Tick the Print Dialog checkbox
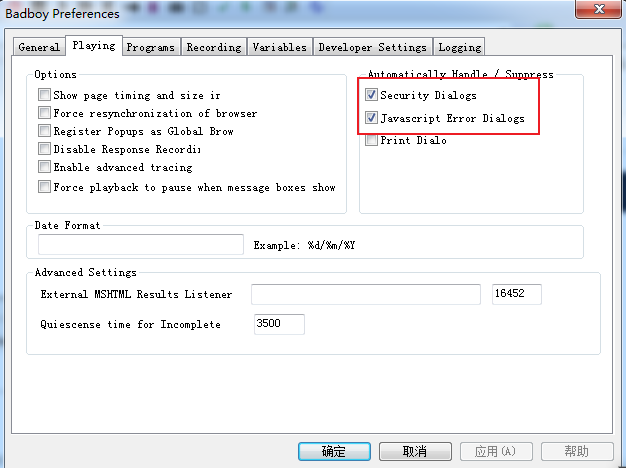The width and height of the screenshot is (626, 468). (371, 140)
